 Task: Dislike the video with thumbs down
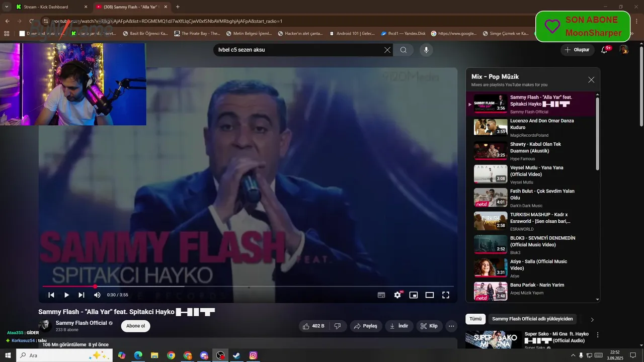[338, 326]
